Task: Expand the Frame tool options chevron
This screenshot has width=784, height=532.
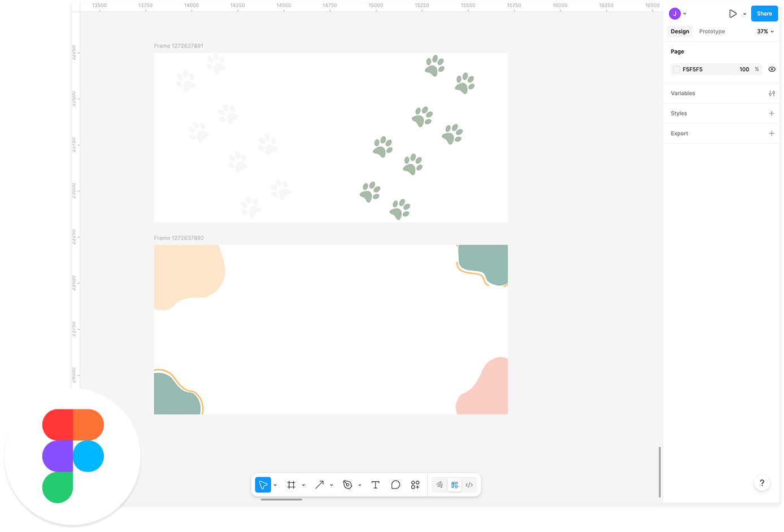Action: tap(303, 485)
